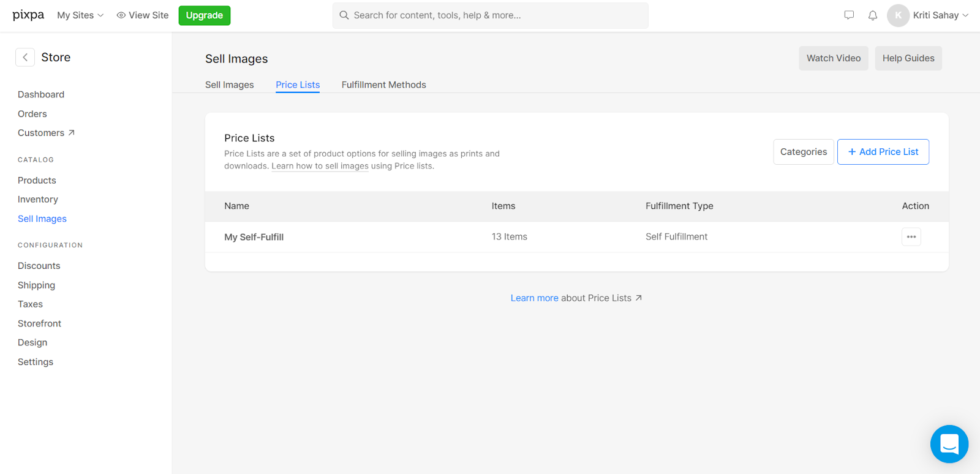Viewport: 980px width, 474px height.
Task: Click the Watch Video button
Action: pyautogui.click(x=833, y=58)
